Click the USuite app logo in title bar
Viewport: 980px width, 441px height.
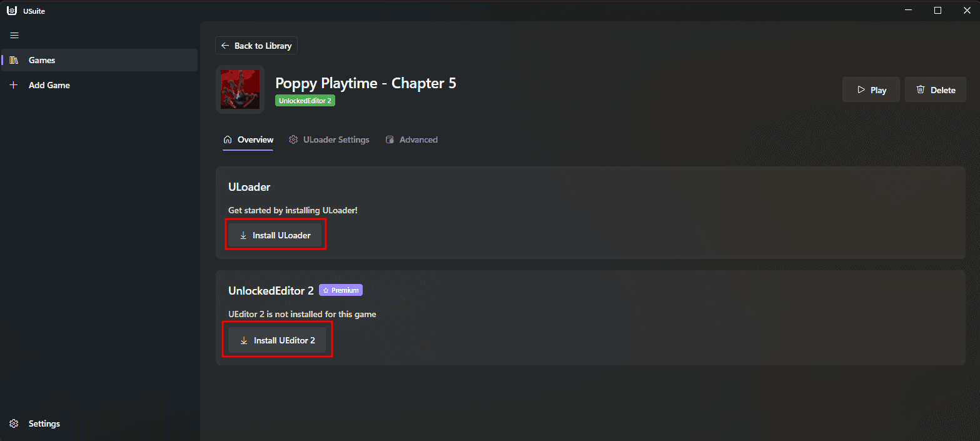click(x=11, y=11)
